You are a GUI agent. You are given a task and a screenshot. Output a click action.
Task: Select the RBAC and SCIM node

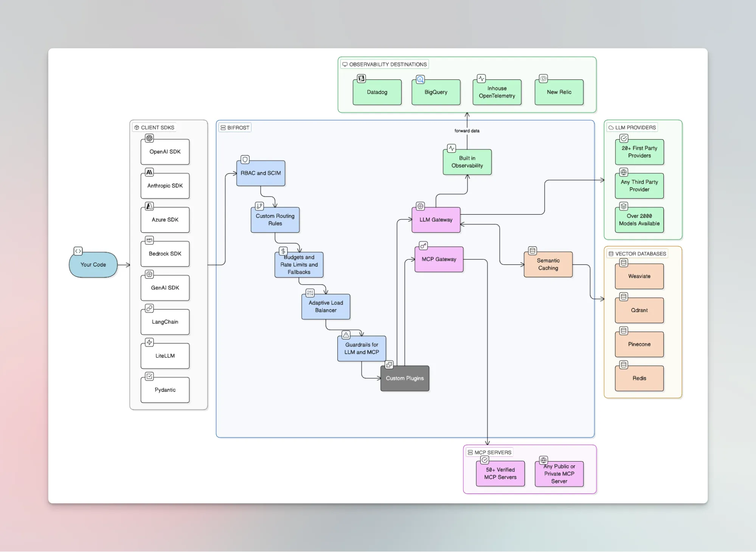click(x=261, y=173)
